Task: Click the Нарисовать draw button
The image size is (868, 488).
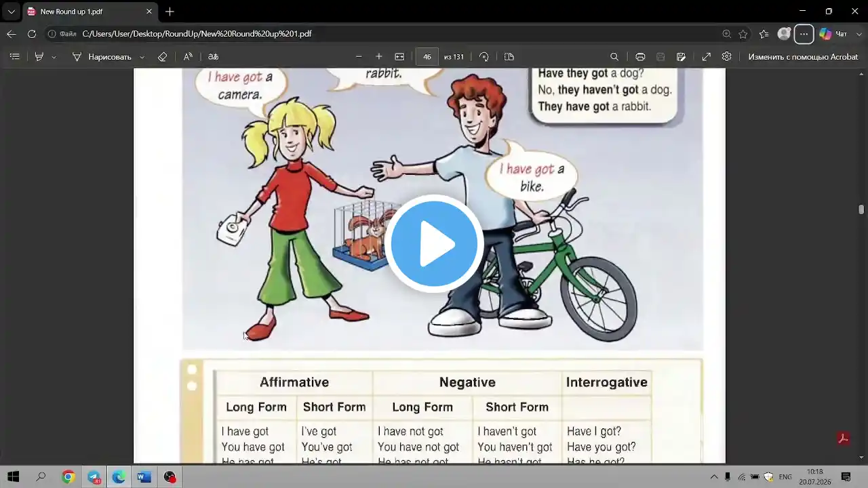Action: point(102,57)
